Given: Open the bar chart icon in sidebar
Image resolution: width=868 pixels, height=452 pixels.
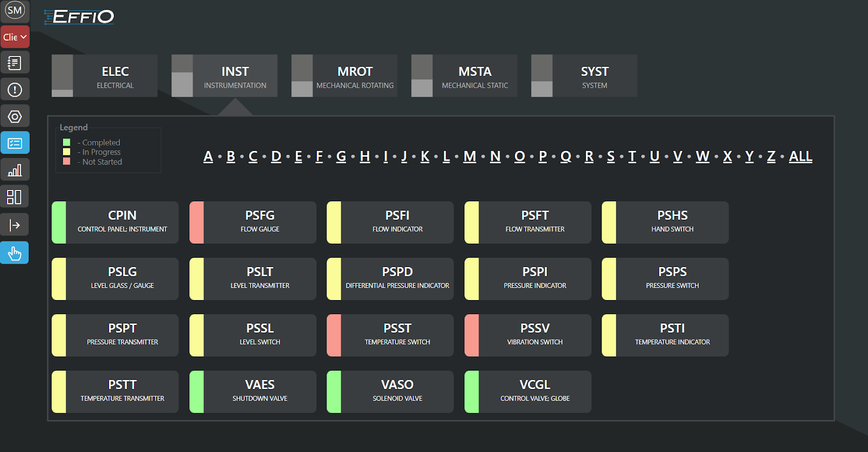Looking at the screenshot, I should coord(15,170).
